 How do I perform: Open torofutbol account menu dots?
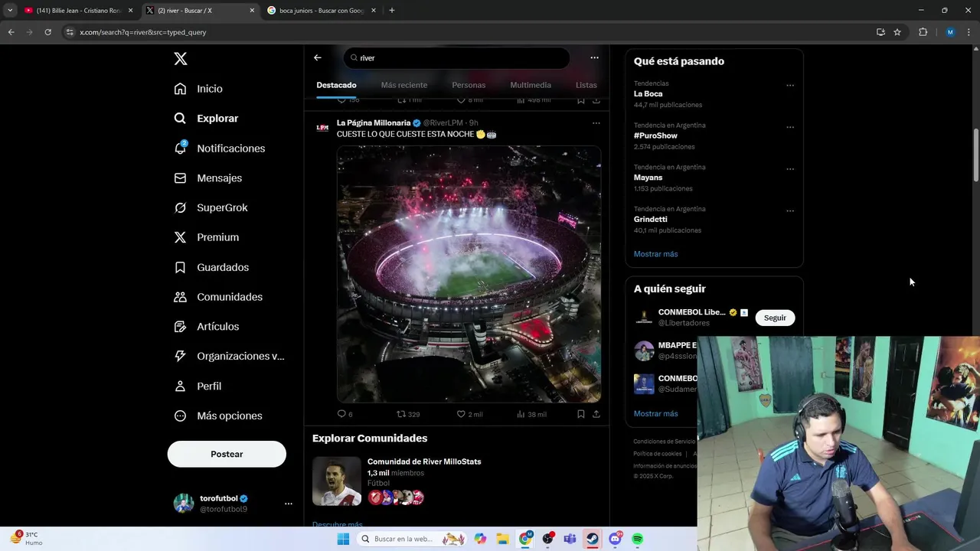point(289,504)
